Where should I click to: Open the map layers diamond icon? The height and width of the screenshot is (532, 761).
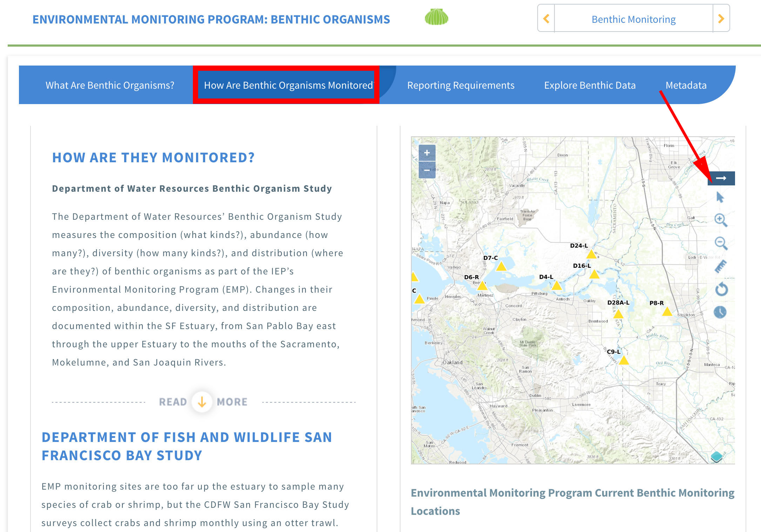click(717, 457)
